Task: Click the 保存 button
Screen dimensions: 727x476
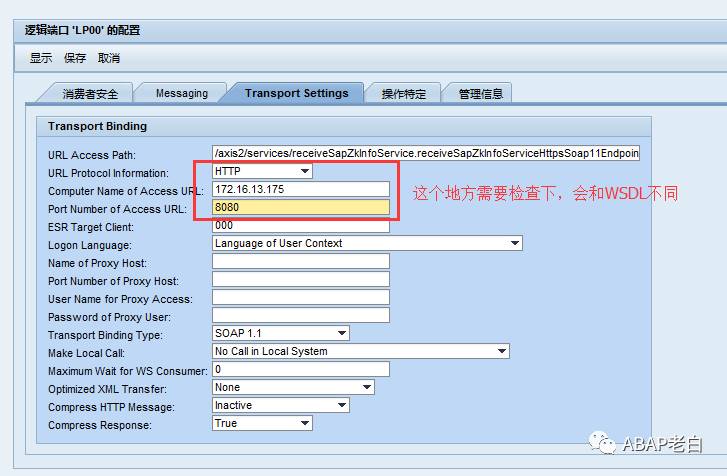Action: (75, 58)
